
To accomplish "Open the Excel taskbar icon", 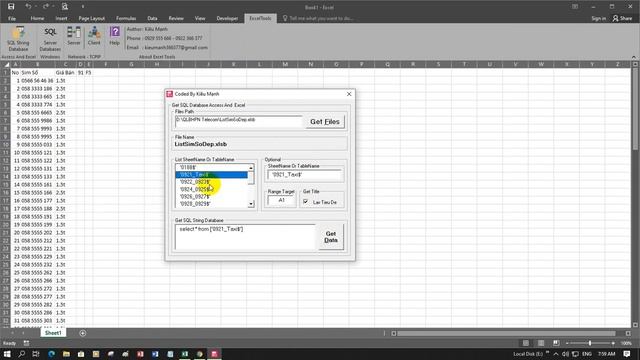I will 185,354.
